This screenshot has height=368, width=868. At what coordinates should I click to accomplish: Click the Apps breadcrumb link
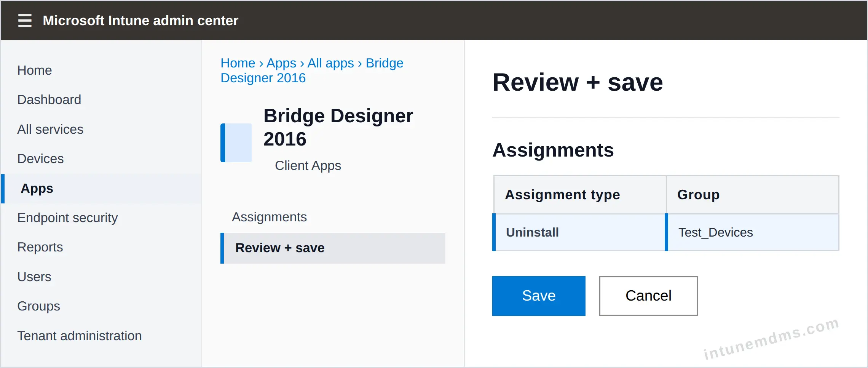pos(281,63)
